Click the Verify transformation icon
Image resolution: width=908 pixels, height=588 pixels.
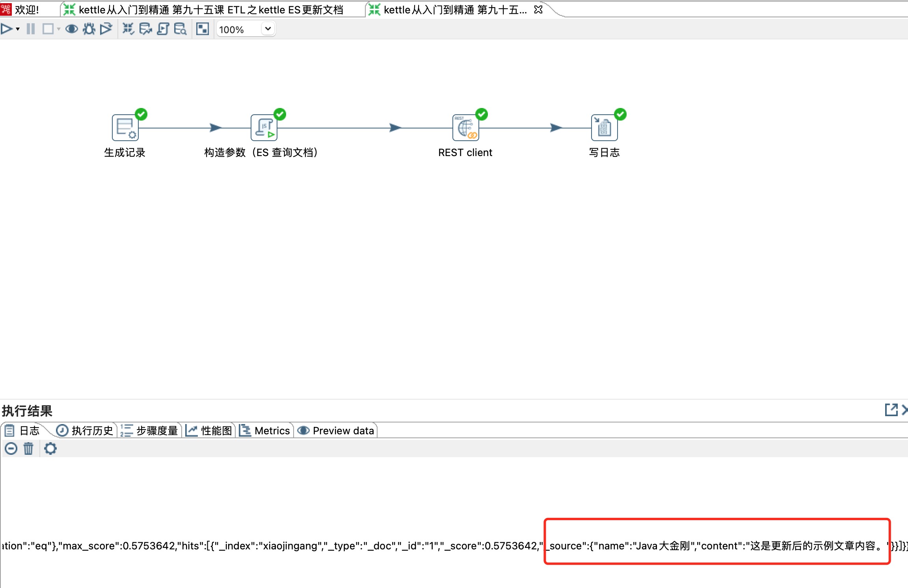[128, 29]
